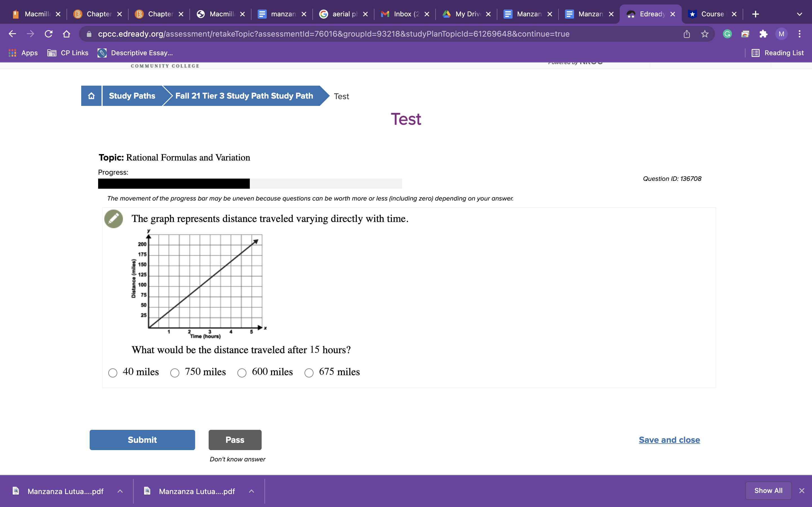Click the share page icon
This screenshot has width=812, height=507.
pos(687,34)
